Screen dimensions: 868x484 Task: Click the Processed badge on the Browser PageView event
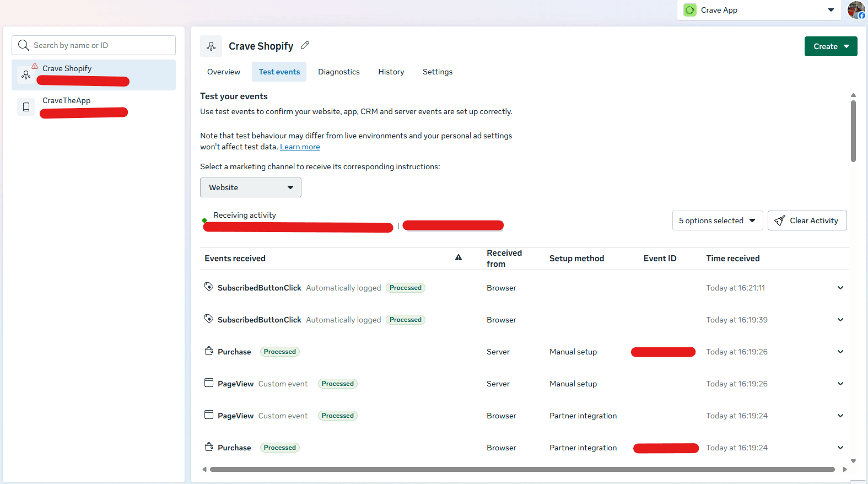pos(338,416)
